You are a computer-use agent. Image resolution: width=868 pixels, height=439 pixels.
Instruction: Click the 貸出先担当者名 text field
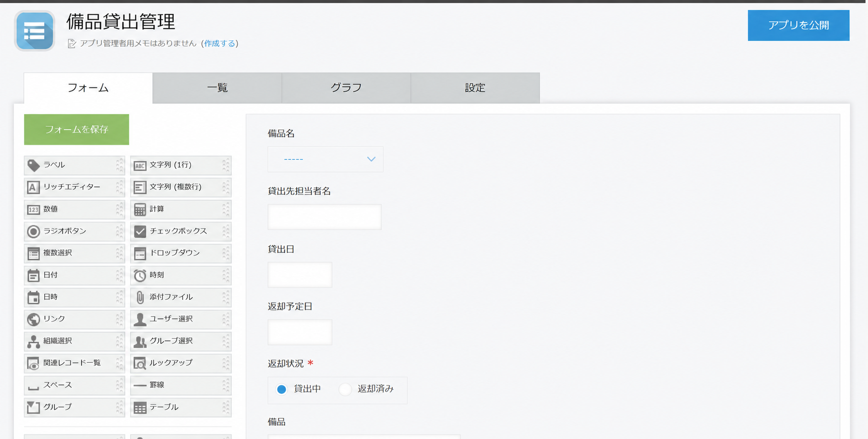pyautogui.click(x=324, y=217)
